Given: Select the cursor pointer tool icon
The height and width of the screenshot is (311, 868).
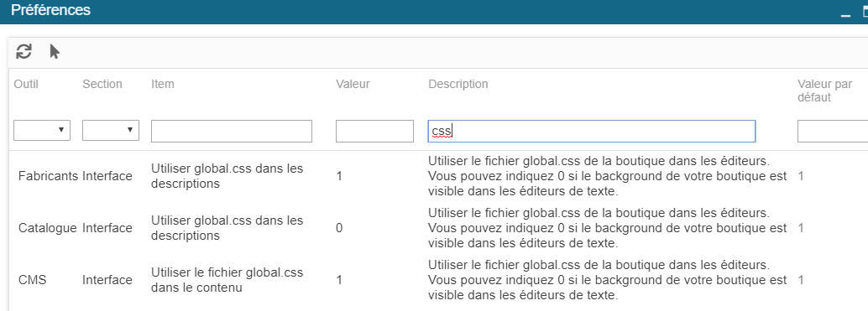Looking at the screenshot, I should click(x=55, y=51).
